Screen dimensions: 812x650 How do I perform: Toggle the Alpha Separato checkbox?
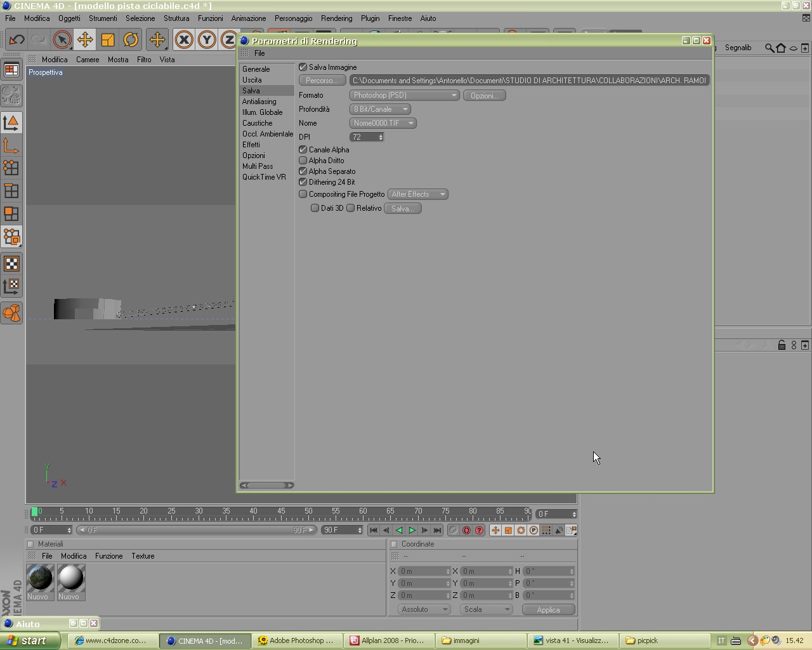tap(303, 171)
